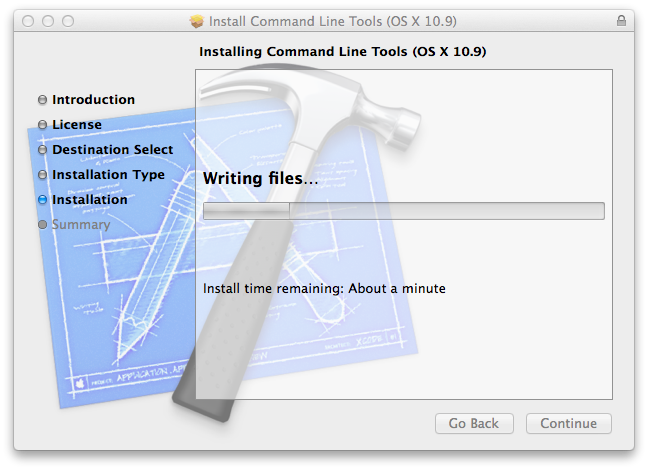This screenshot has height=470, width=648.
Task: Click the greyed Summary step bullet
Action: (42, 224)
